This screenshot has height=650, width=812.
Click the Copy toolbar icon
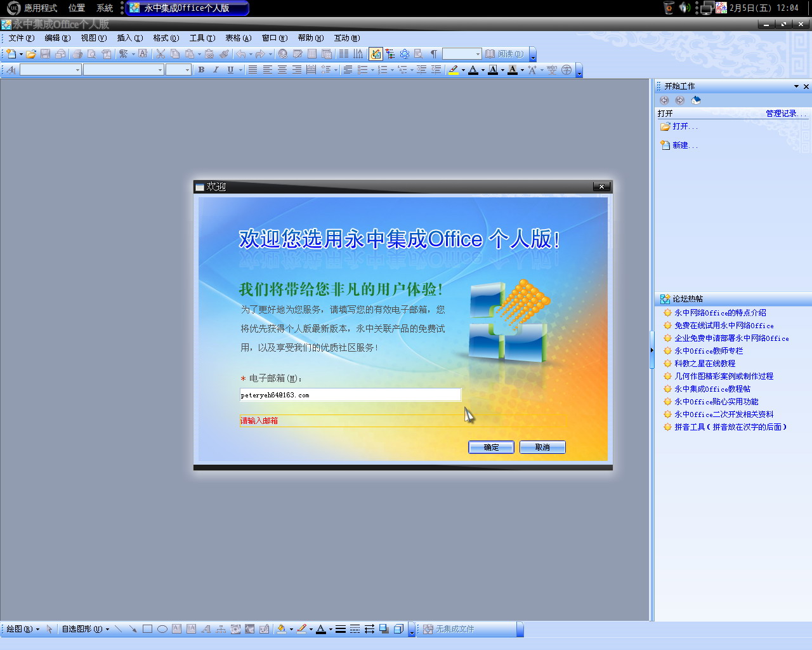[175, 54]
